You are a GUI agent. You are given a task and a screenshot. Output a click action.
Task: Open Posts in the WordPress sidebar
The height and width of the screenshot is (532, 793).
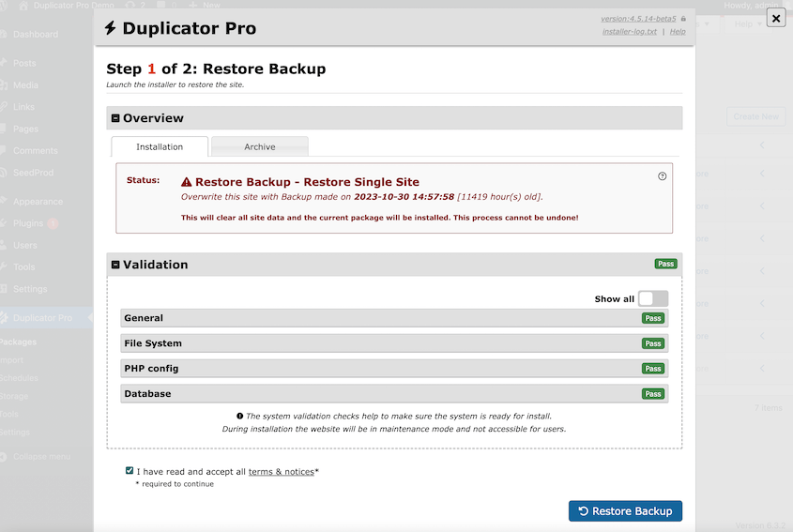(x=24, y=63)
